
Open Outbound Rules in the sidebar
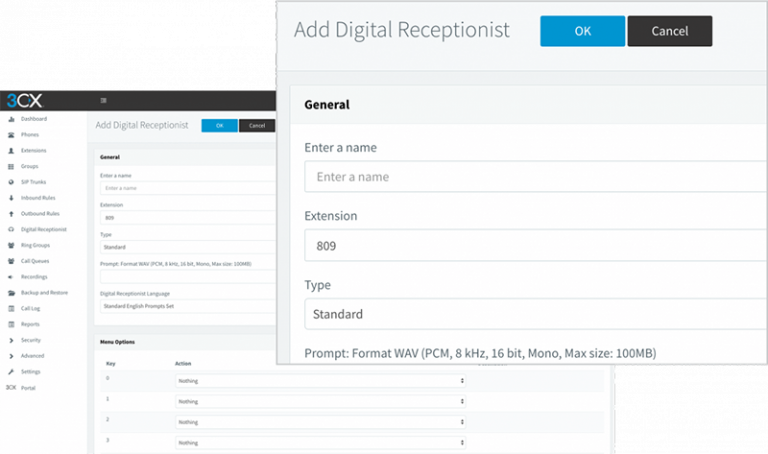(x=40, y=214)
